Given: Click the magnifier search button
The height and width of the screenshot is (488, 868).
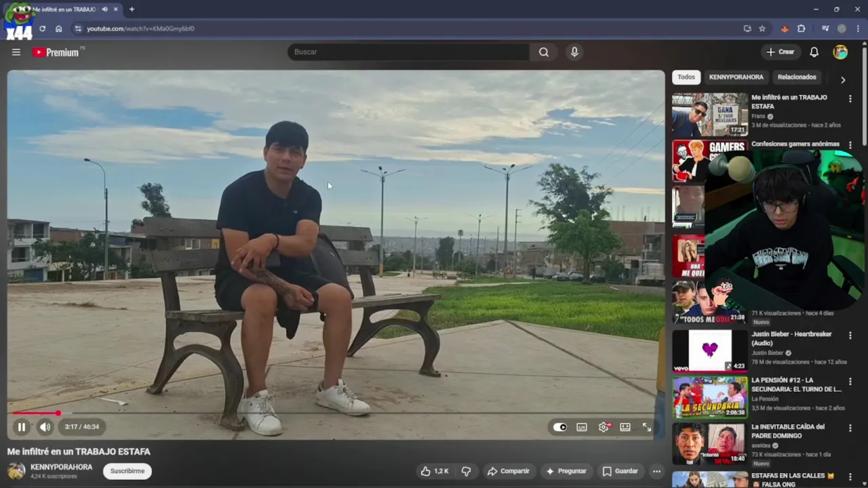Looking at the screenshot, I should tap(544, 52).
